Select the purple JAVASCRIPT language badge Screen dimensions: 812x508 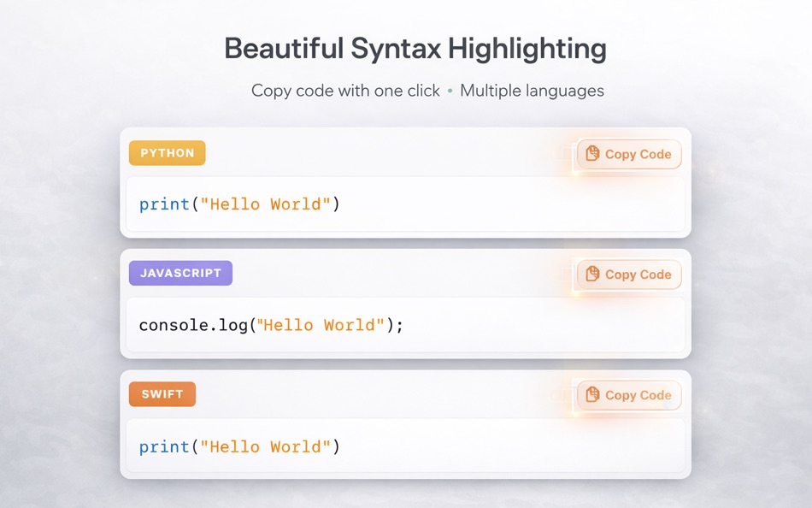tap(180, 272)
